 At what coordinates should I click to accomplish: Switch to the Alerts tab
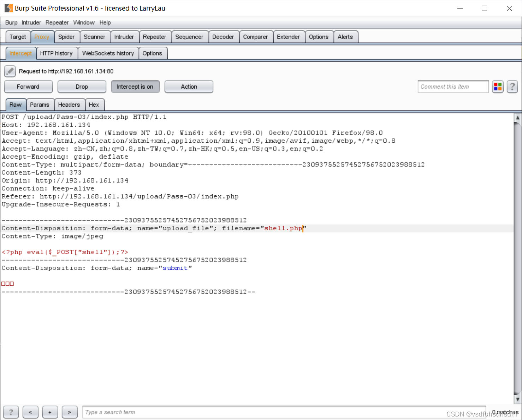coord(345,37)
